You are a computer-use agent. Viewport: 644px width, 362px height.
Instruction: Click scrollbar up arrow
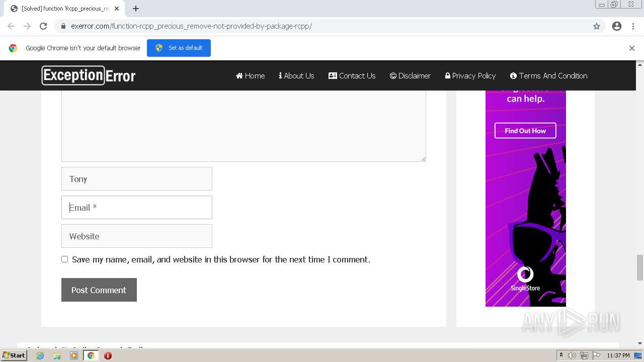pos(640,65)
